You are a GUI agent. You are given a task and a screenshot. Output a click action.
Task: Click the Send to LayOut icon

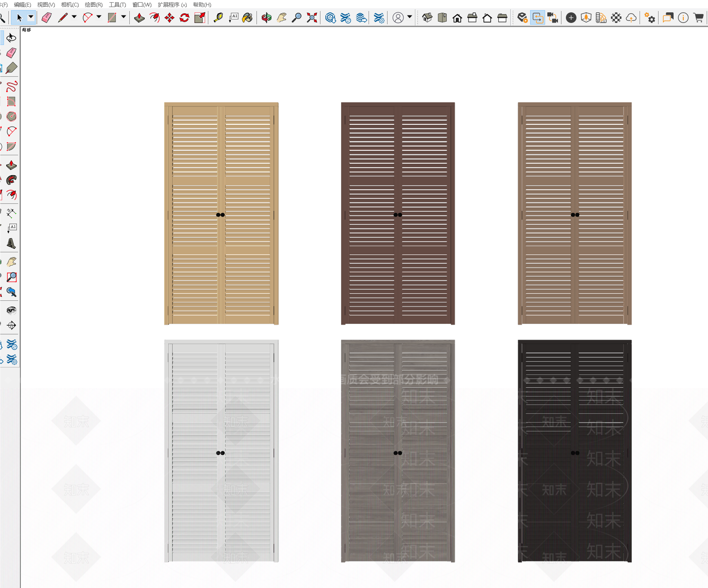coord(362,18)
